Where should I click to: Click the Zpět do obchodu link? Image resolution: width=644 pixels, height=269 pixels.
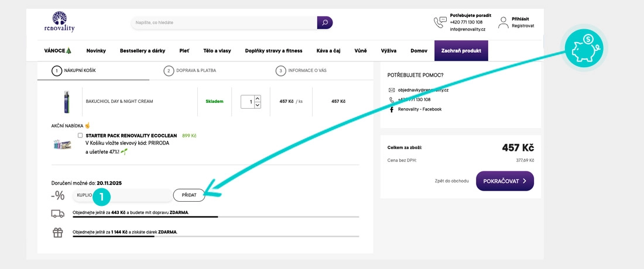point(451,181)
